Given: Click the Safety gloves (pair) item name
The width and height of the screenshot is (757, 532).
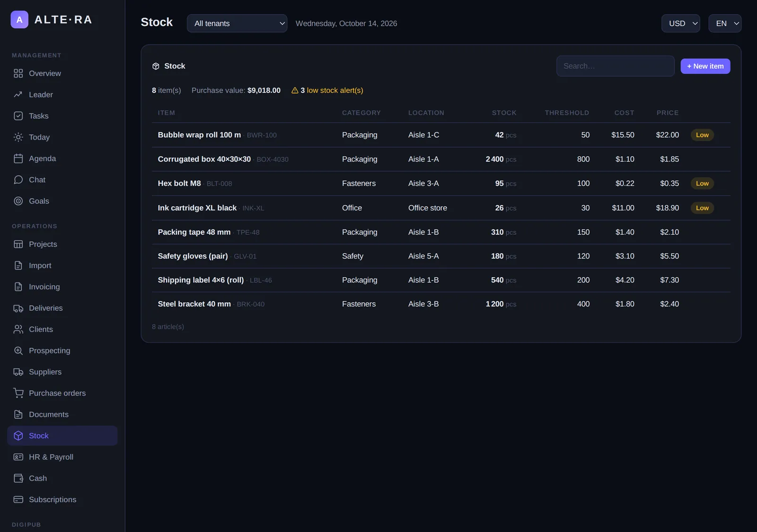Looking at the screenshot, I should (193, 256).
